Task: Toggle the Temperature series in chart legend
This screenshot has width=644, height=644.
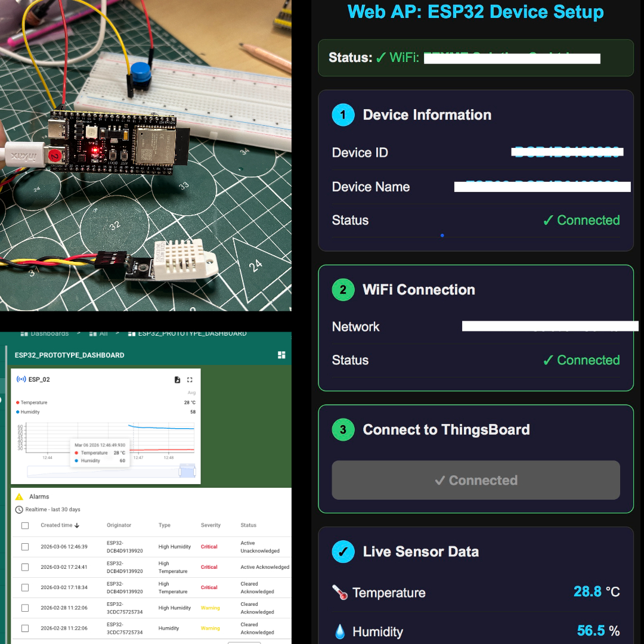Action: click(32, 402)
